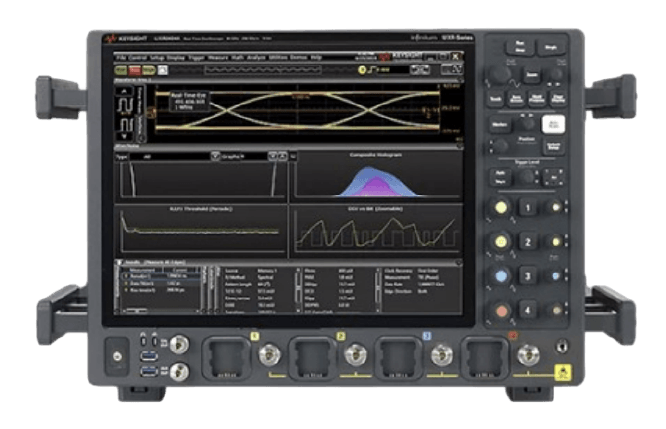Click the channel 4 input connector
This screenshot has width=666, height=429.
point(528,355)
